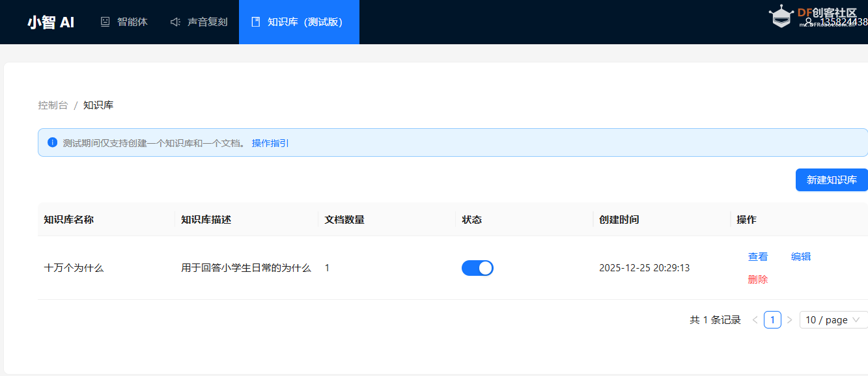Click the blue info icon in notice banner
Viewport: 868px width, 376px height.
[52, 142]
